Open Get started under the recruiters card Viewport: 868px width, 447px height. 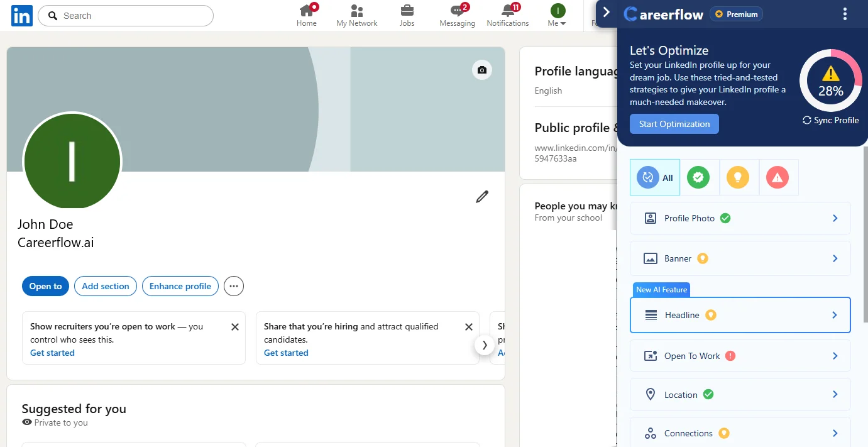point(52,353)
